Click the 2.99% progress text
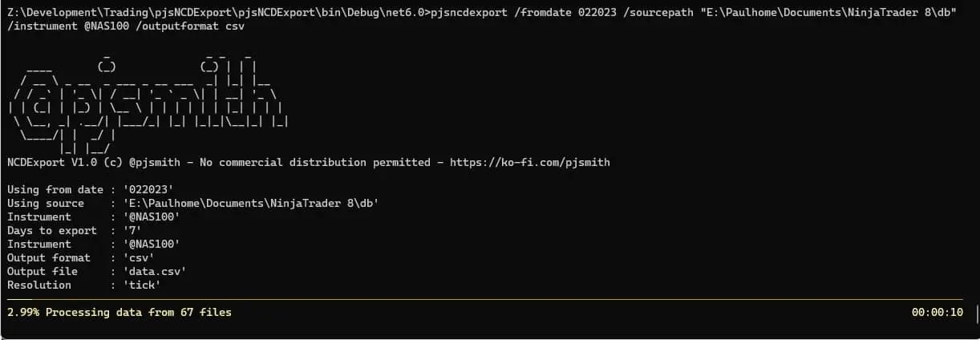This screenshot has width=980, height=340. coord(23,312)
